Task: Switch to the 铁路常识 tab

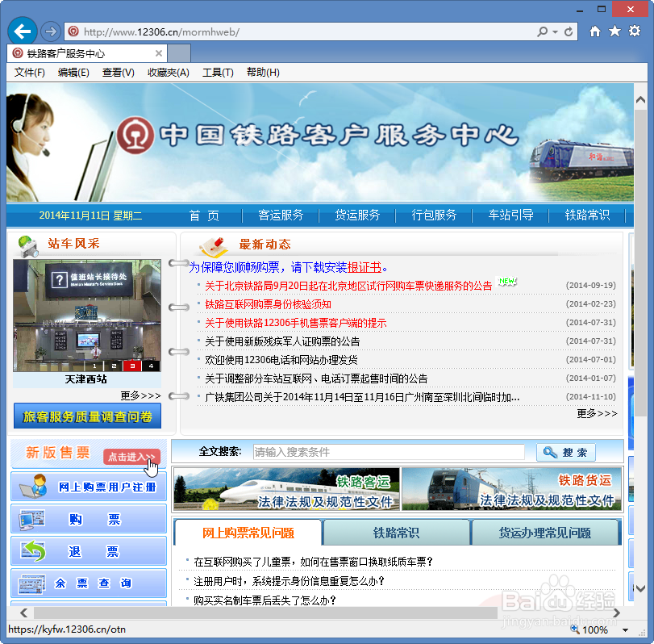Action: pos(396,533)
